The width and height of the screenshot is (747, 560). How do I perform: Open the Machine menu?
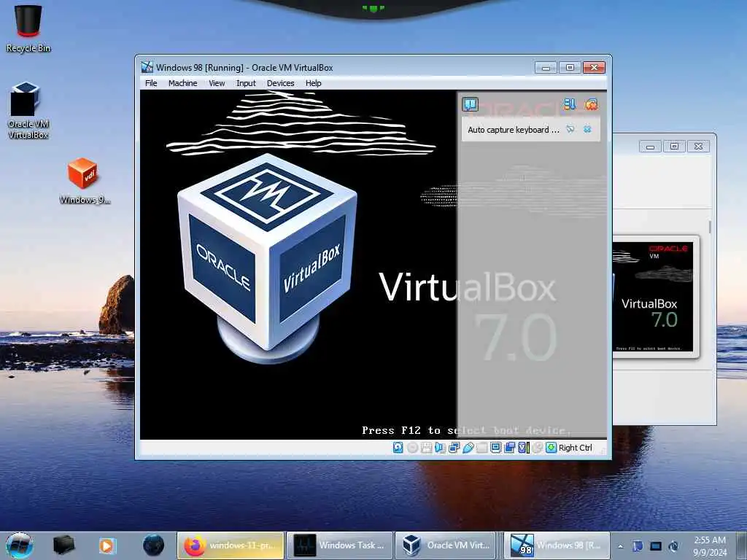click(182, 83)
